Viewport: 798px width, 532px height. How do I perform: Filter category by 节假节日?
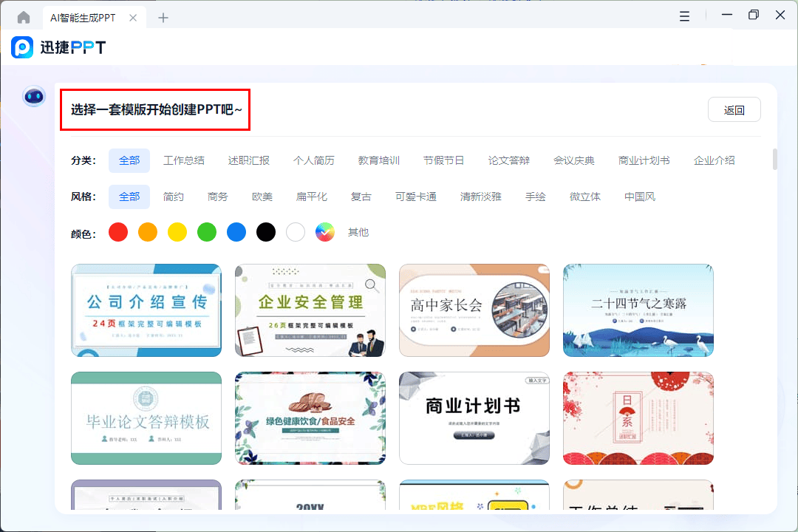coord(444,161)
